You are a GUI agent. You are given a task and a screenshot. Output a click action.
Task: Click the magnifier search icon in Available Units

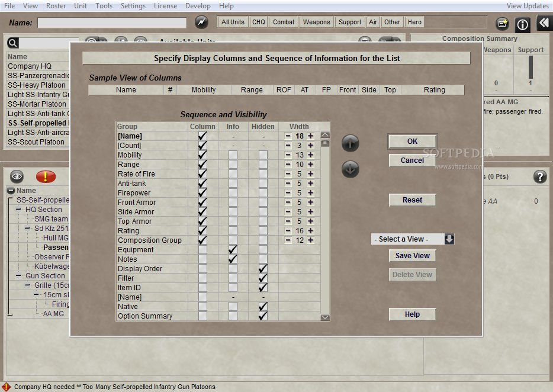coord(12,43)
